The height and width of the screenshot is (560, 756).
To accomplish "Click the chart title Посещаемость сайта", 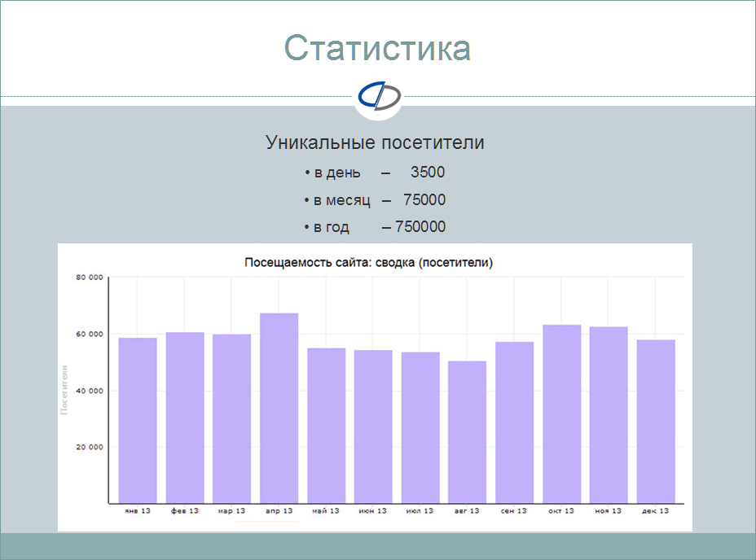I will point(369,263).
